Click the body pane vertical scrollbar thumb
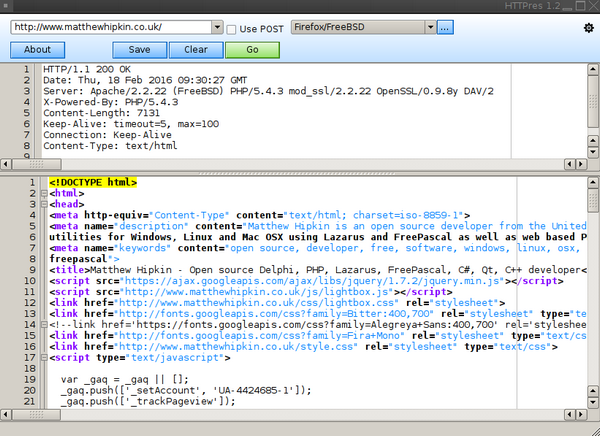 click(593, 200)
